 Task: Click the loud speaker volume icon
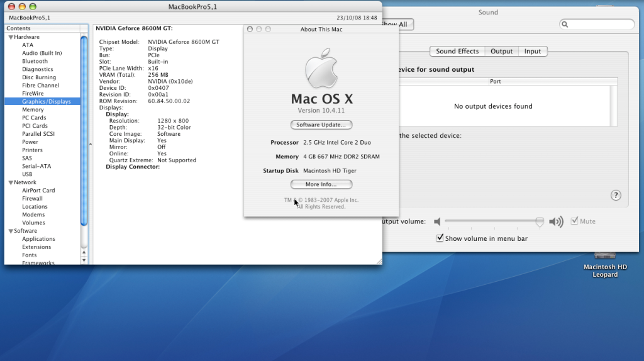pos(556,221)
